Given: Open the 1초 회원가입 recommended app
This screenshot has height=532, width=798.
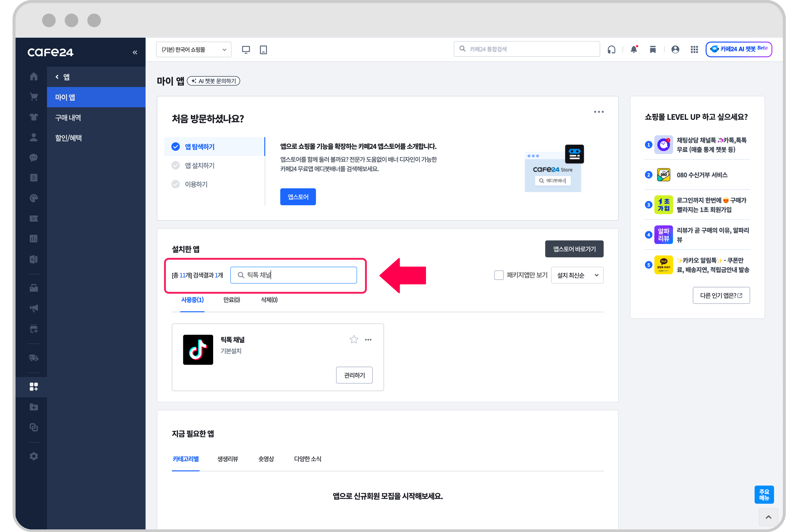Looking at the screenshot, I should [x=698, y=205].
